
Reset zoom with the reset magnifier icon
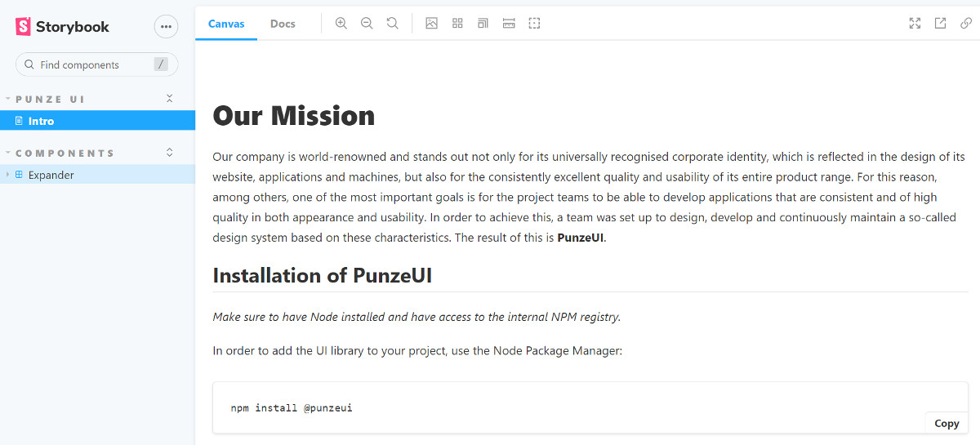393,24
